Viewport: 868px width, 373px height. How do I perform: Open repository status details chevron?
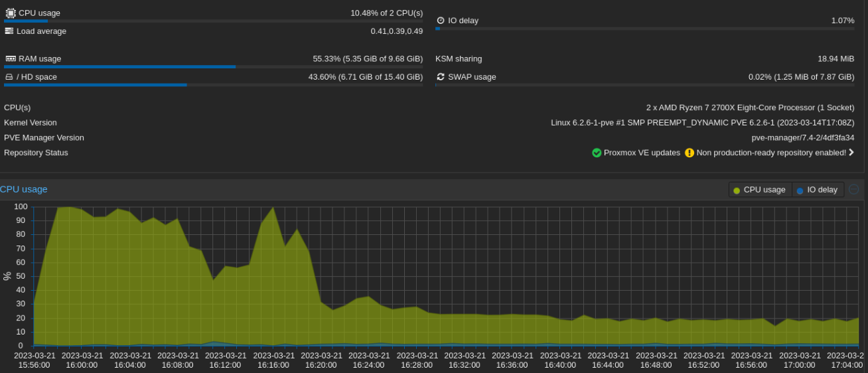[851, 153]
